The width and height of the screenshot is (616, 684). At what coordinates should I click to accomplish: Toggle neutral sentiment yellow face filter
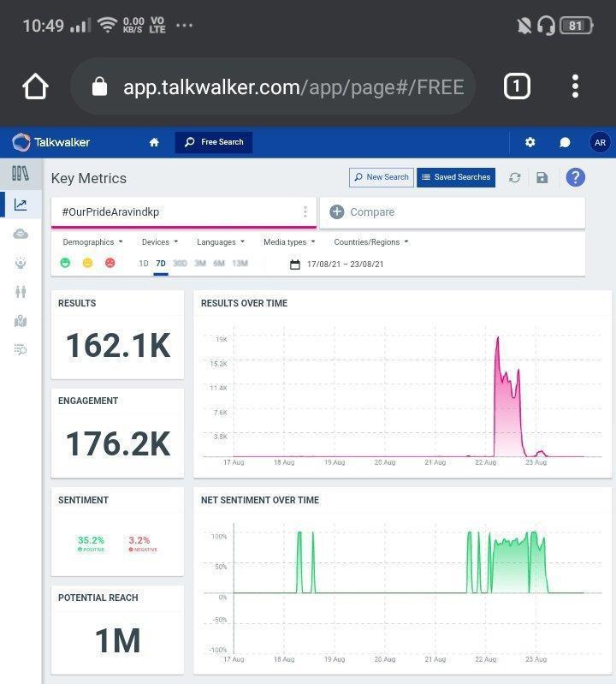click(x=87, y=263)
